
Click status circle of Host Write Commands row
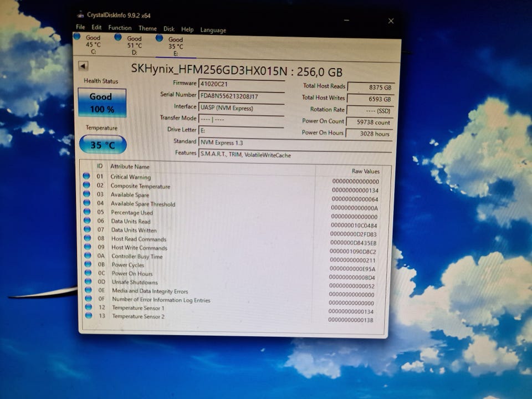[x=88, y=247]
